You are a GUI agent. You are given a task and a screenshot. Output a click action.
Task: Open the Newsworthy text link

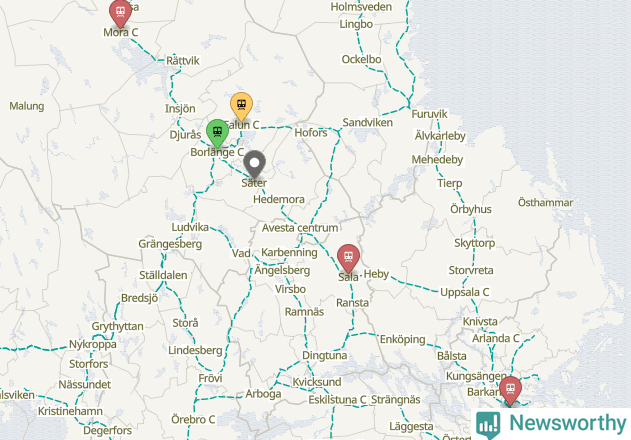coord(567,423)
